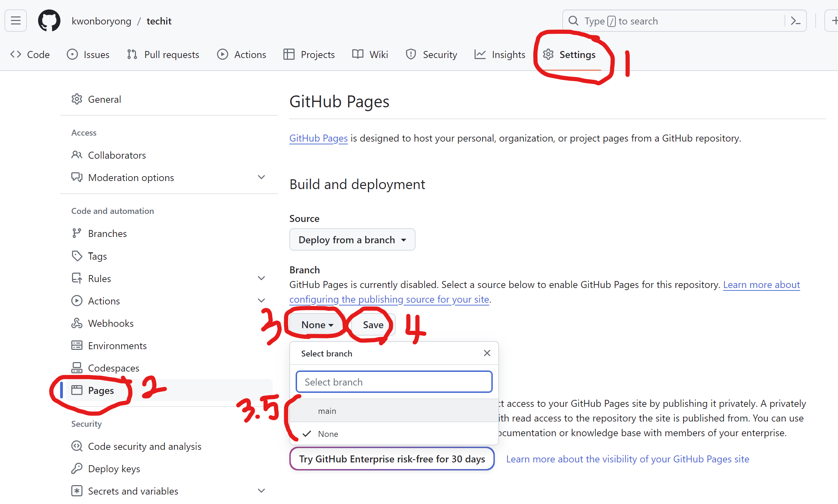Click the Settings gear icon in tab bar

548,54
